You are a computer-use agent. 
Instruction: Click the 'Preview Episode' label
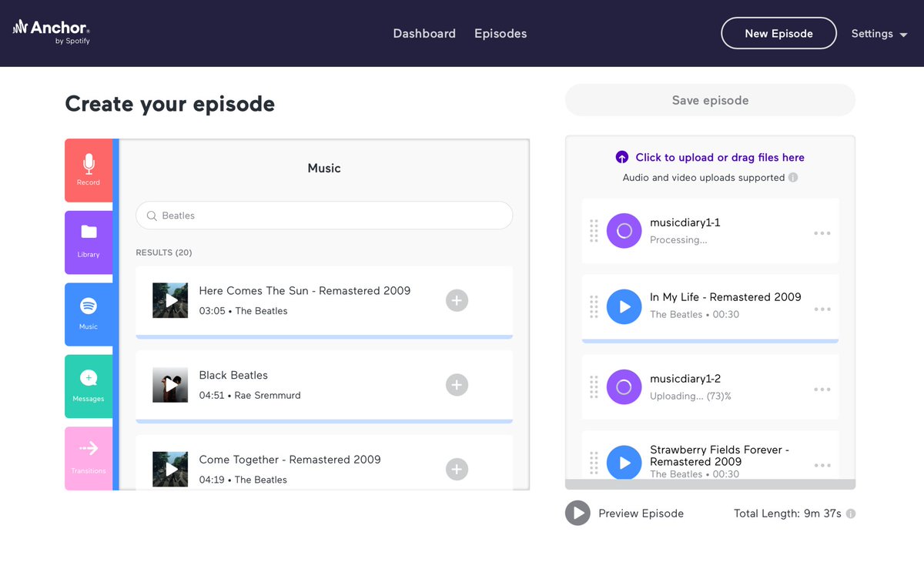(641, 513)
